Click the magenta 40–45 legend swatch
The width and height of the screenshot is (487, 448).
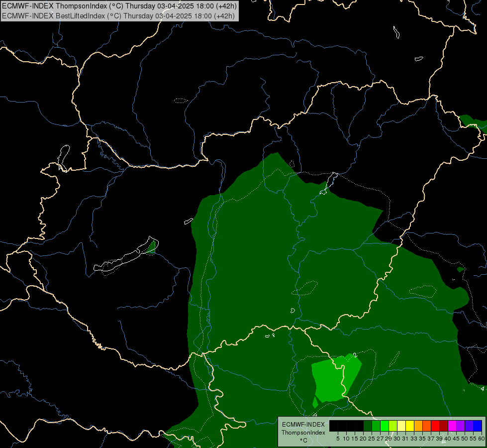[452, 426]
